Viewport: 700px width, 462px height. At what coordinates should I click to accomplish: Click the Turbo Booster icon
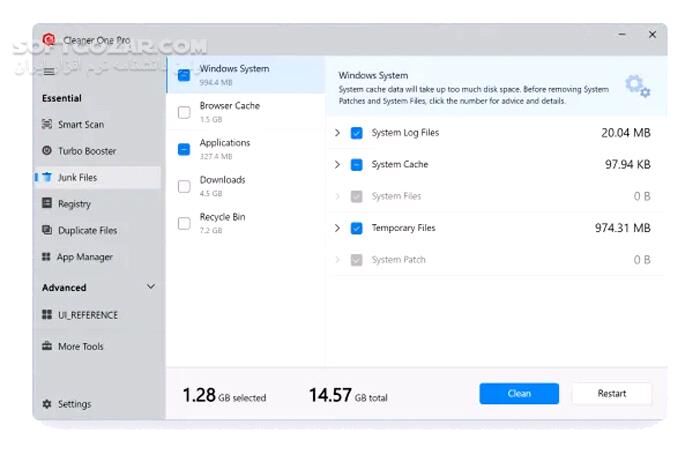click(x=47, y=150)
